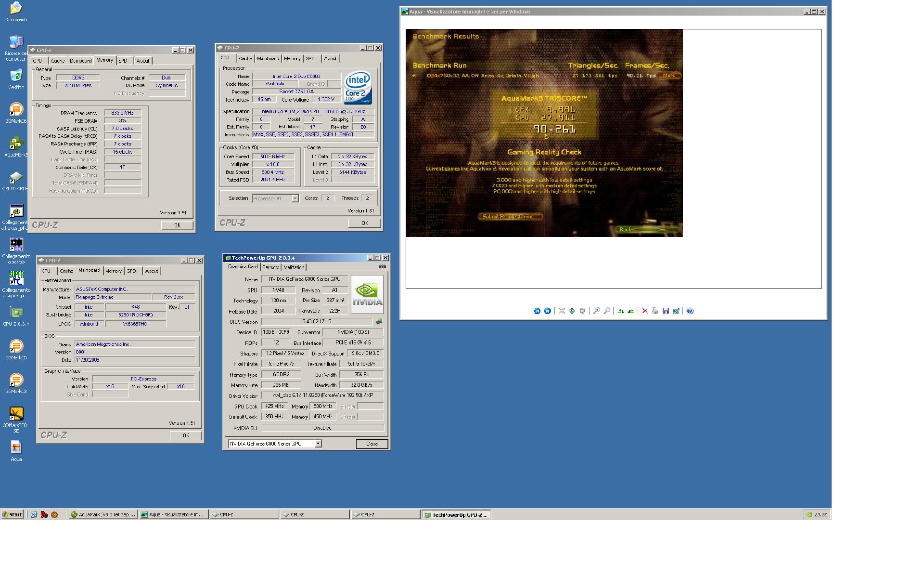Open image for editing from viewer toolbar
Viewport: 924px width, 578px height.
[676, 311]
